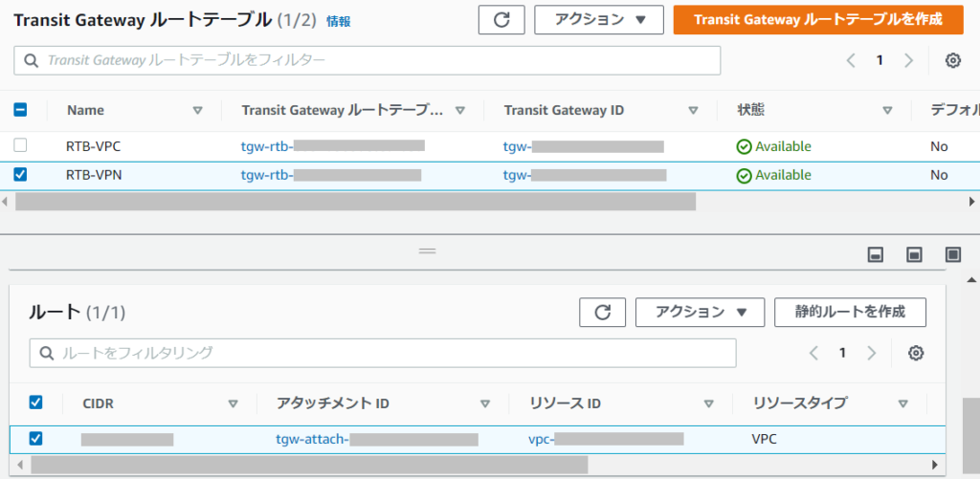
Task: Go to previous page of route tables
Action: (x=851, y=60)
